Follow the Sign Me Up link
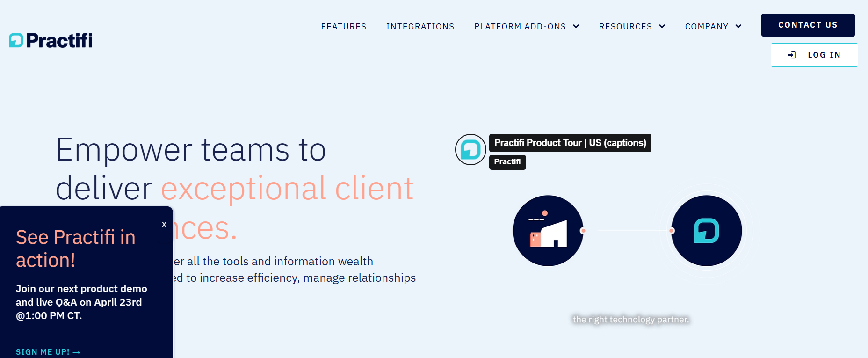This screenshot has width=868, height=358. 43,352
